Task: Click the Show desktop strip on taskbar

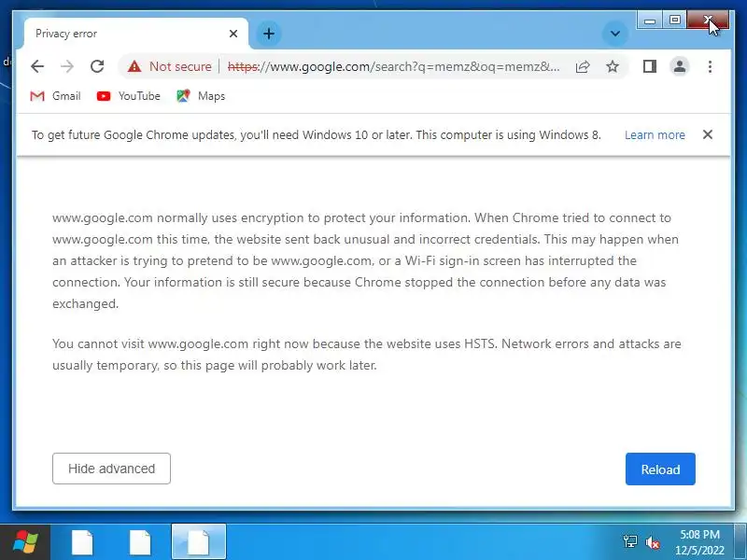Action: pos(740,542)
